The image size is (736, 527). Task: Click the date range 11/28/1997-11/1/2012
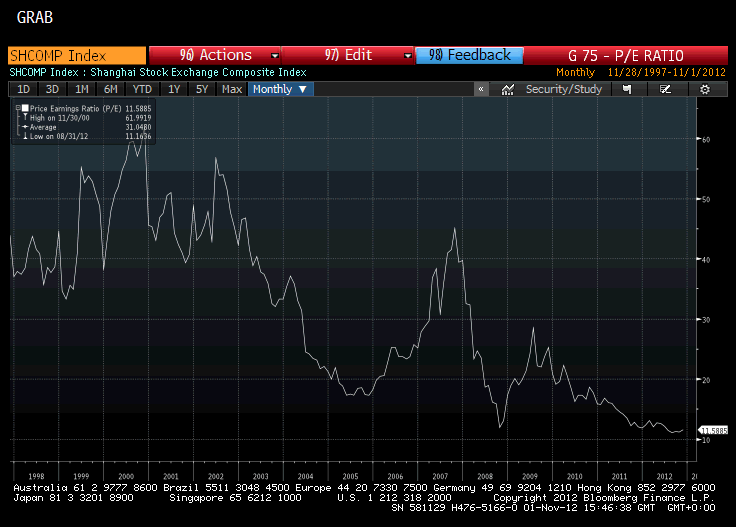(667, 72)
